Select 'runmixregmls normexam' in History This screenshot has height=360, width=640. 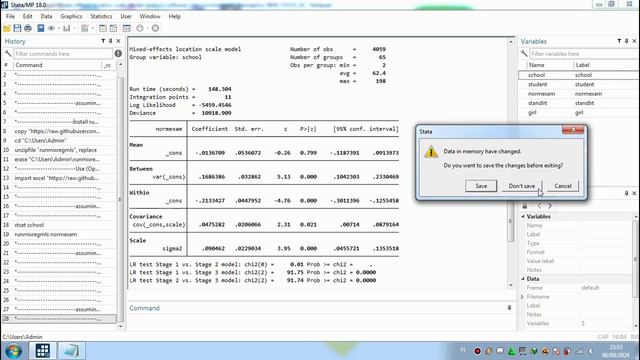(x=59, y=234)
